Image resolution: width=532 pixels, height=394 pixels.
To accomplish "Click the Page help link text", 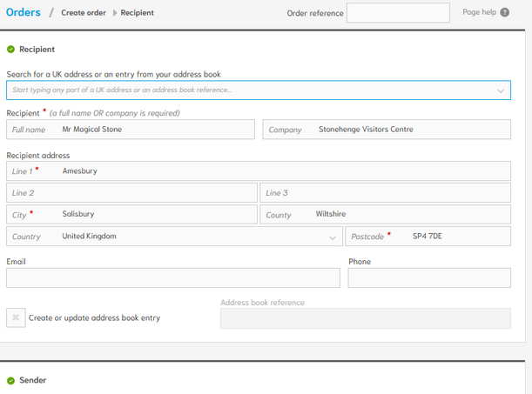I will (x=479, y=12).
